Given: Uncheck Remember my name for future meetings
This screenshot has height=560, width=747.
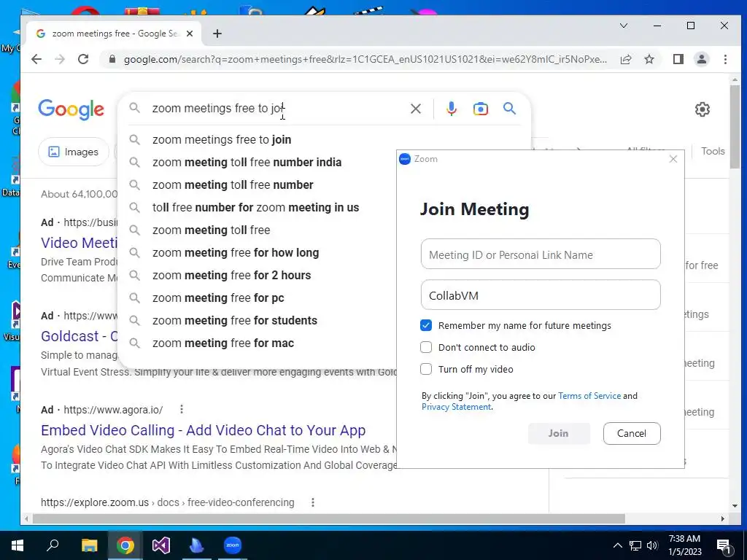Looking at the screenshot, I should [426, 325].
